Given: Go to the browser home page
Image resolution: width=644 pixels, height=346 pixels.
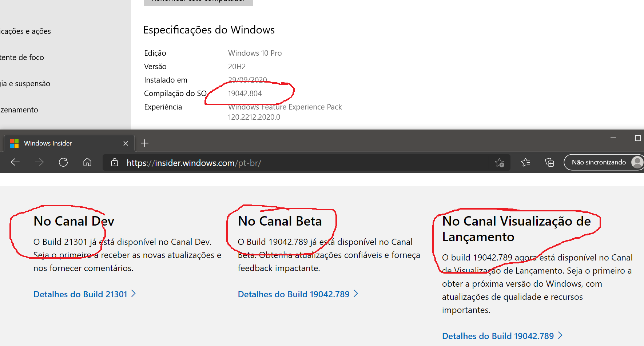Looking at the screenshot, I should pyautogui.click(x=87, y=162).
